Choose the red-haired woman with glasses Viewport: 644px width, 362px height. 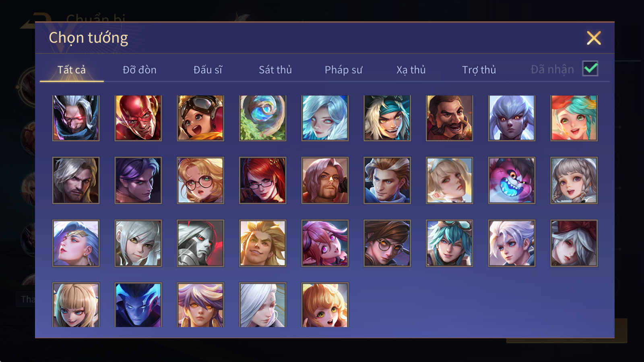tap(262, 180)
